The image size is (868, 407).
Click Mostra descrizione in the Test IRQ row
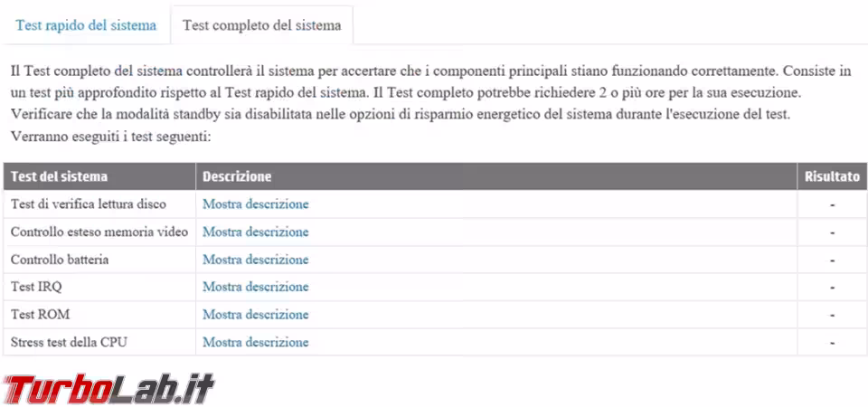(255, 288)
